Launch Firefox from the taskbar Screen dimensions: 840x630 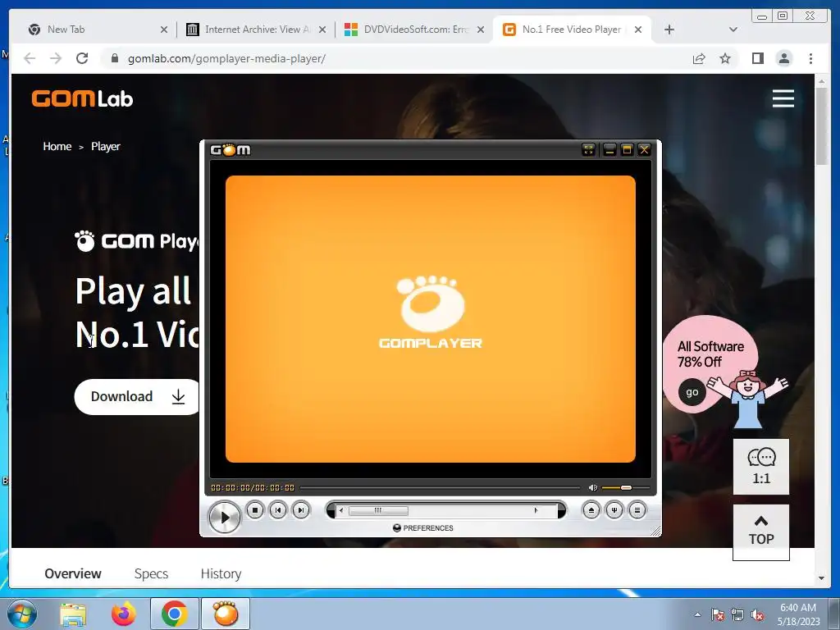[123, 614]
